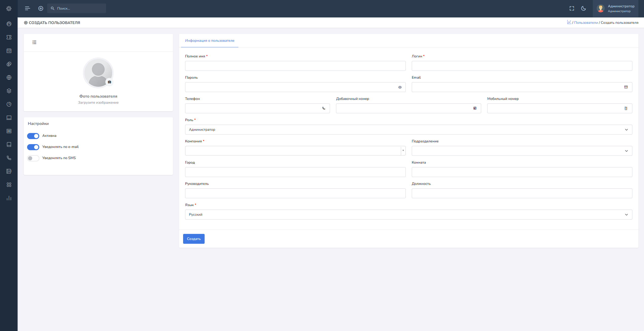Image resolution: width=644 pixels, height=331 pixels.
Task: Open the Язык dropdown showing Русский
Action: 408,215
